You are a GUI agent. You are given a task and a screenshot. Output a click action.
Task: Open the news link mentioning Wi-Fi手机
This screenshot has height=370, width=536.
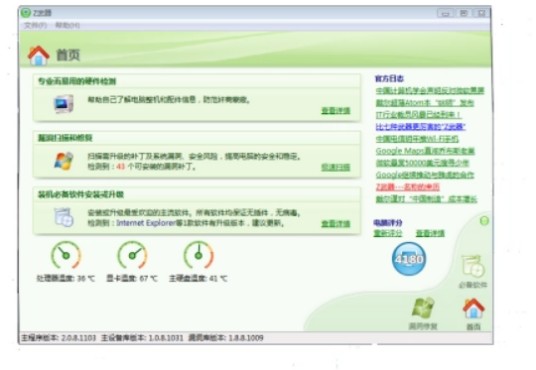417,139
